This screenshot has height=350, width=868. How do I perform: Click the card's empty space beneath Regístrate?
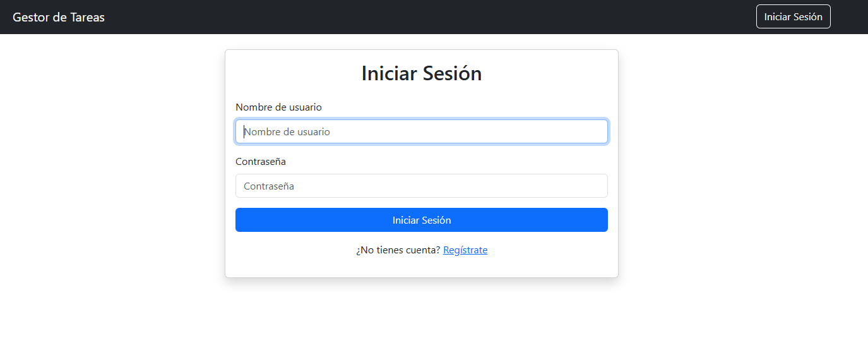(x=421, y=267)
